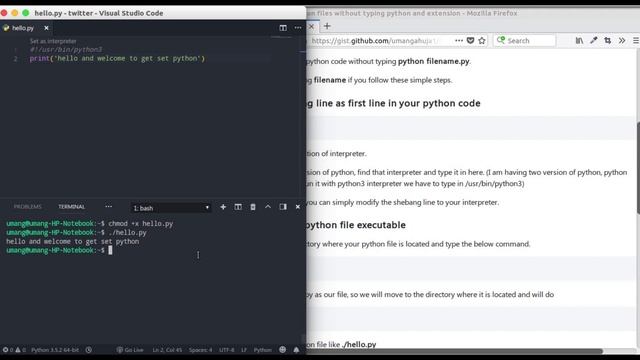Image resolution: width=640 pixels, height=360 pixels.
Task: Kill terminal using the trash icon
Action: pyautogui.click(x=253, y=207)
